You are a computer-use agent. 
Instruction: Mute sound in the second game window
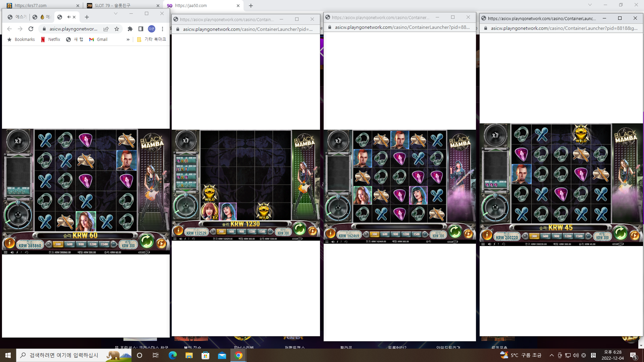pos(180,239)
